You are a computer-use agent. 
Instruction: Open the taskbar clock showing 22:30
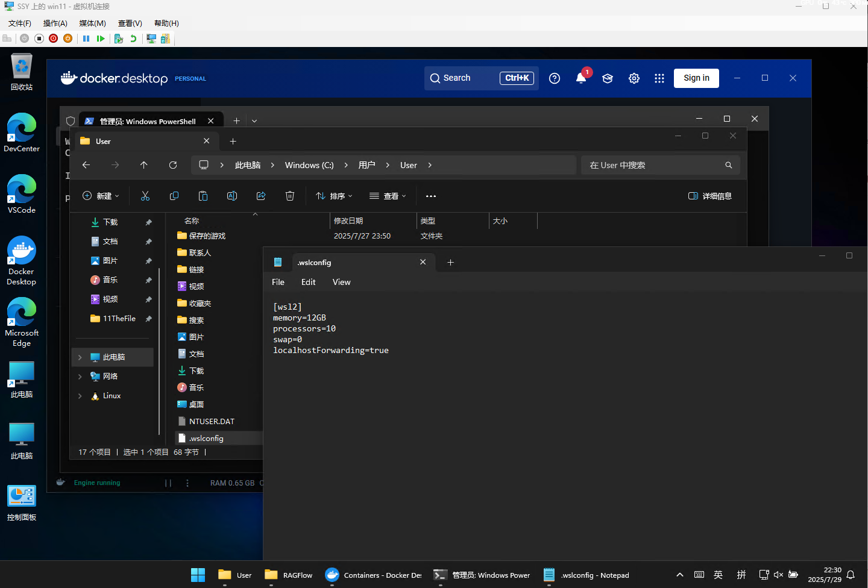825,575
